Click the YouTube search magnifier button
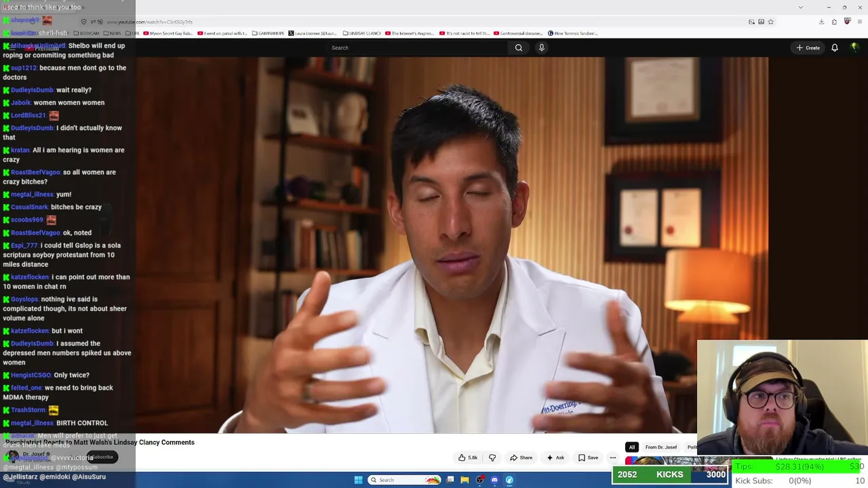 519,47
